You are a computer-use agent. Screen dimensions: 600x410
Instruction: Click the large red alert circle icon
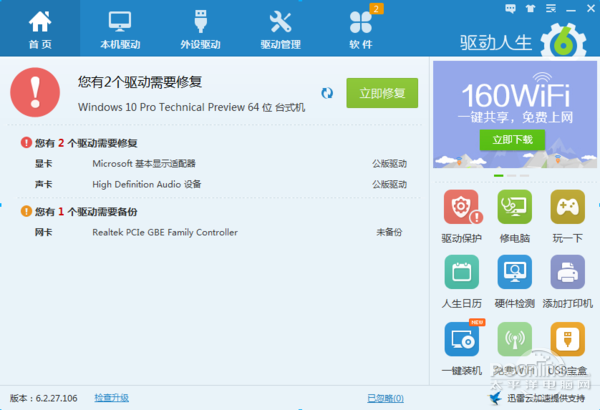[x=35, y=92]
